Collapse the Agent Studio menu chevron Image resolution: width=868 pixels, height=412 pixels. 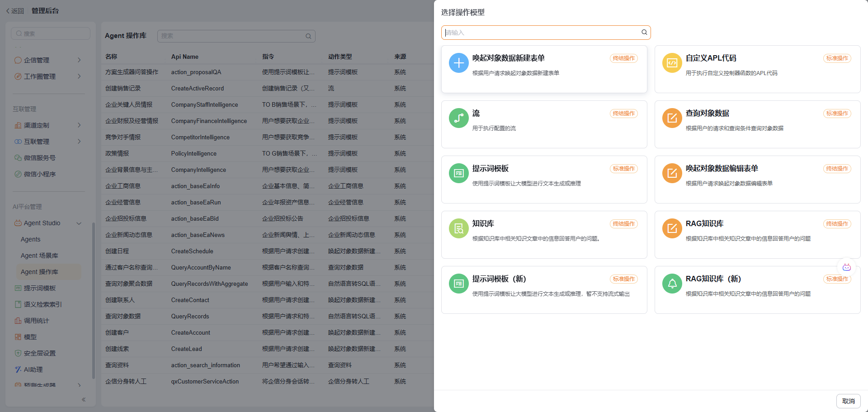pyautogui.click(x=79, y=223)
